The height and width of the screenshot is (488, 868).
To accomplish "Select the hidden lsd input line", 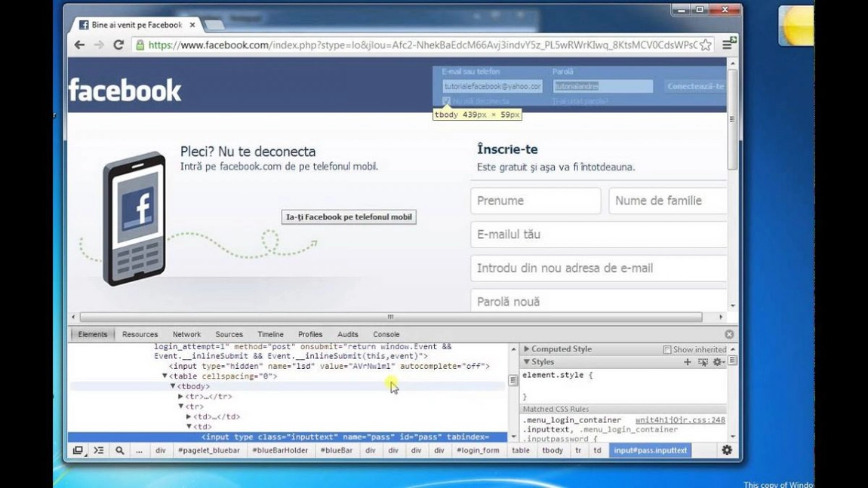I will coord(329,367).
